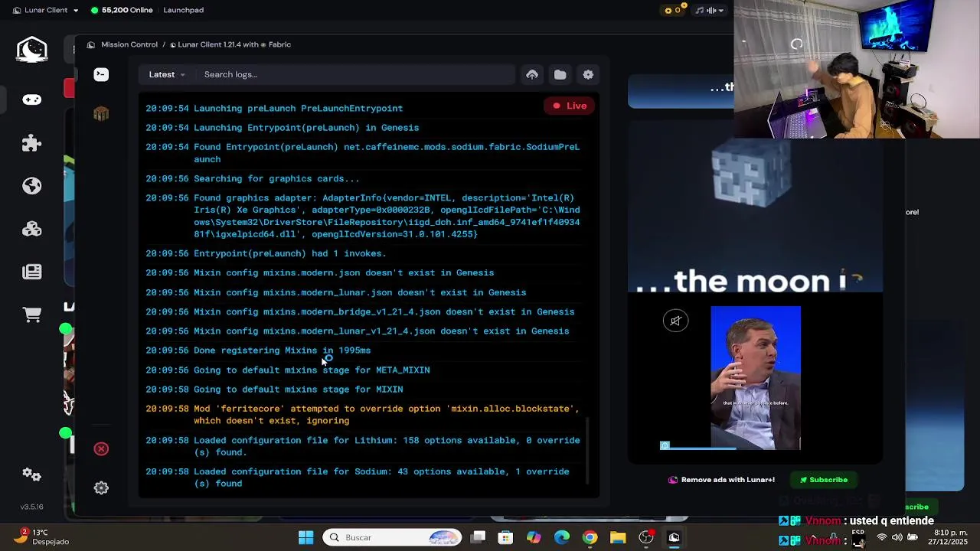Click the red stop-process X icon
980x551 pixels.
(101, 449)
